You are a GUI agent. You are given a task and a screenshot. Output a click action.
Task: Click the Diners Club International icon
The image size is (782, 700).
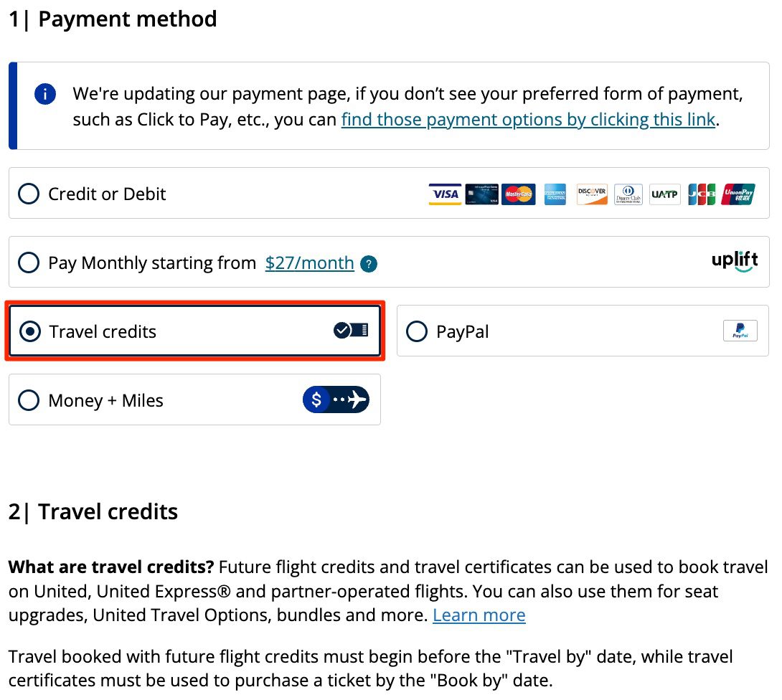tap(628, 194)
